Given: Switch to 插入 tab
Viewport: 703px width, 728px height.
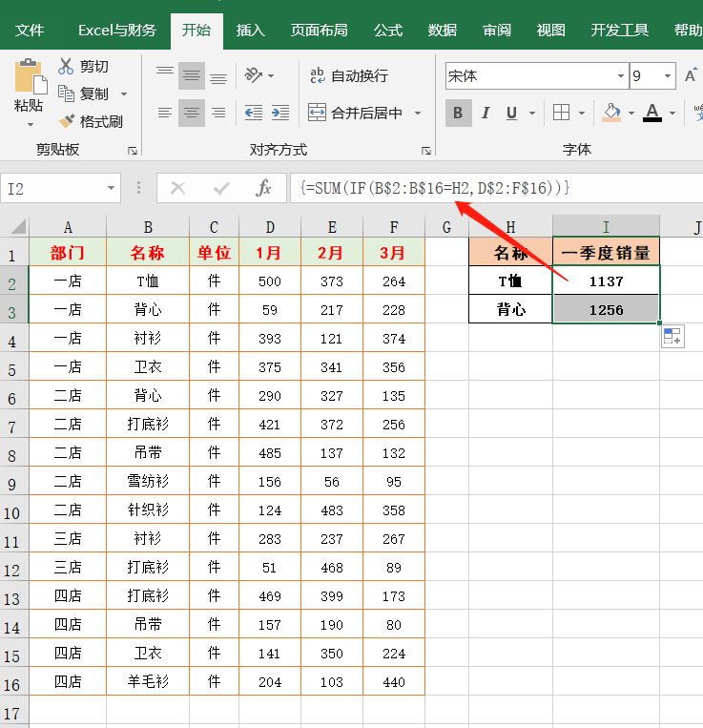Looking at the screenshot, I should click(x=251, y=31).
